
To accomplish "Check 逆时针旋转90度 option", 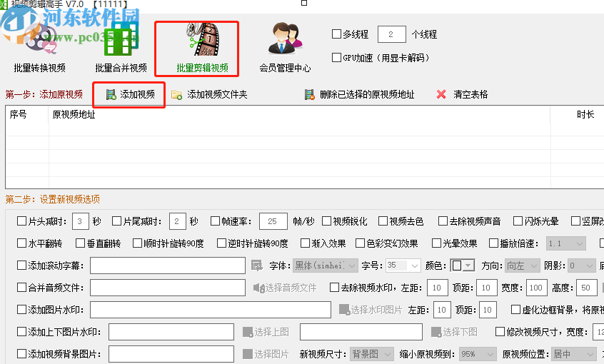I will [221, 243].
